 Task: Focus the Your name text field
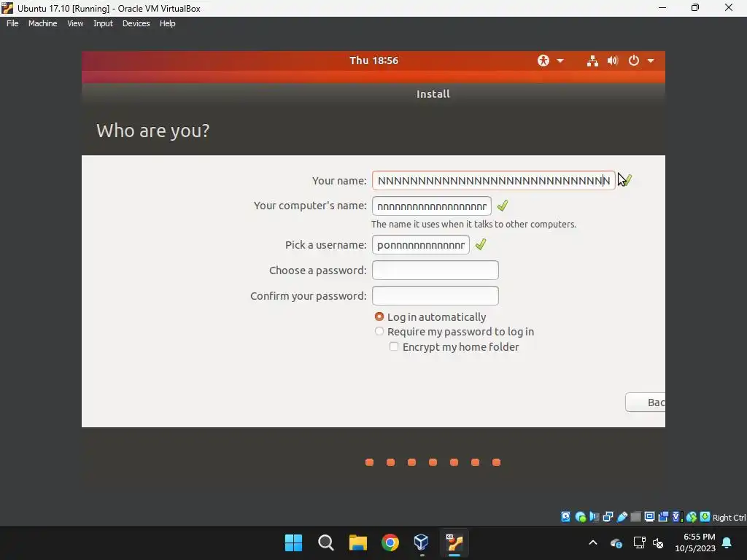494,181
